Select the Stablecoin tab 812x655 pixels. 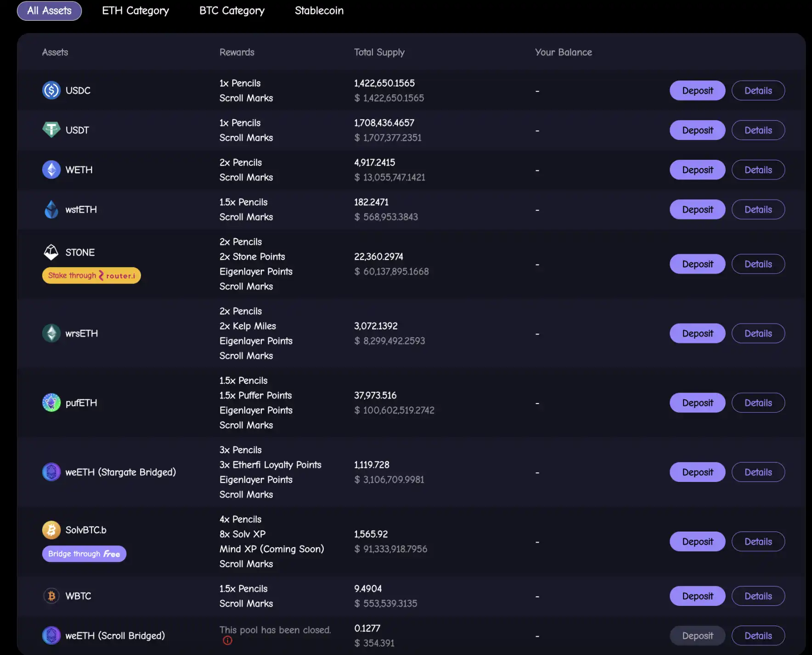(x=319, y=11)
